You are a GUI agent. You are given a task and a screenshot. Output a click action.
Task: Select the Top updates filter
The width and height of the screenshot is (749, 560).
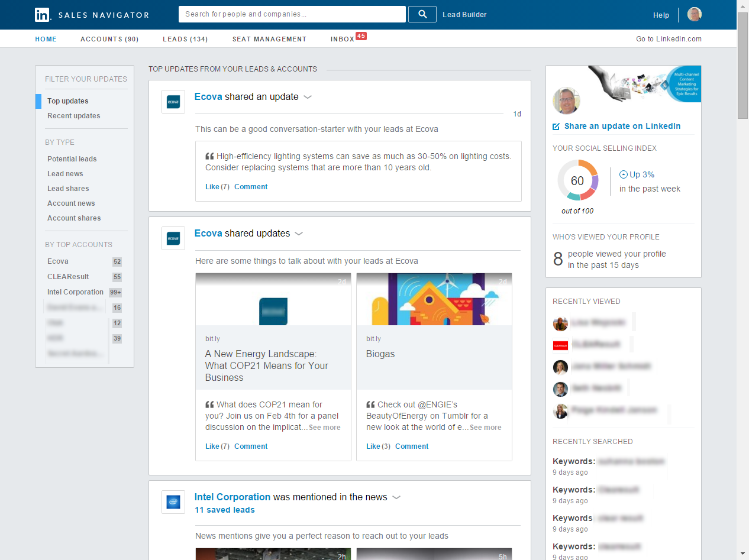[68, 101]
